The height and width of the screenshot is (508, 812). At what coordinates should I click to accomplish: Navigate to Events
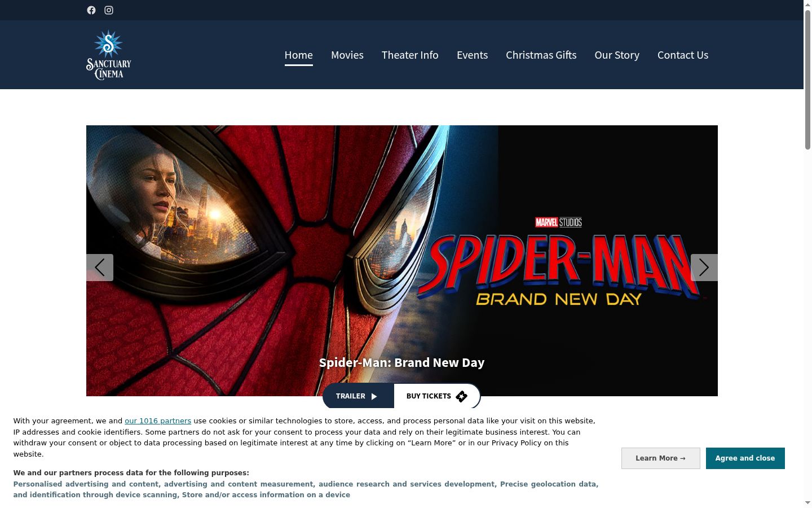[472, 55]
